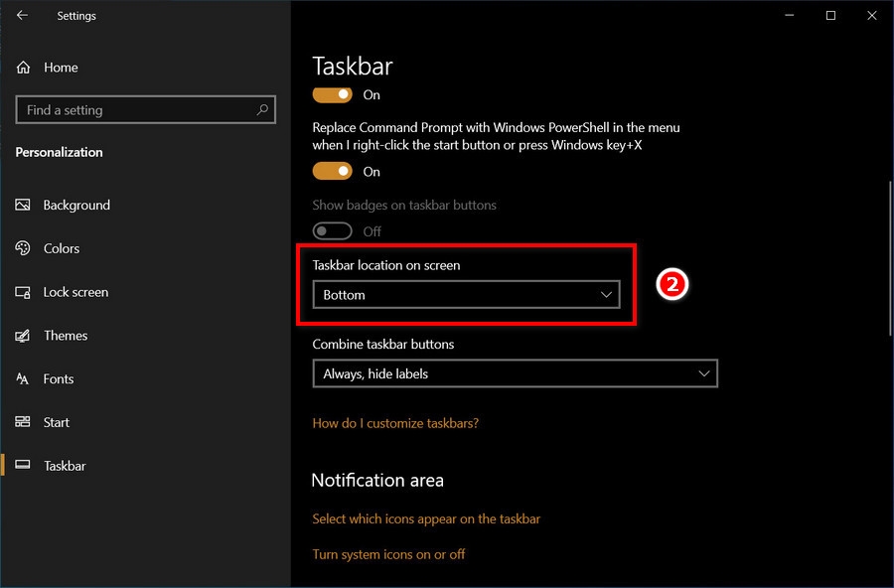The width and height of the screenshot is (894, 588).
Task: Click the Lock screen icon
Action: point(24,292)
